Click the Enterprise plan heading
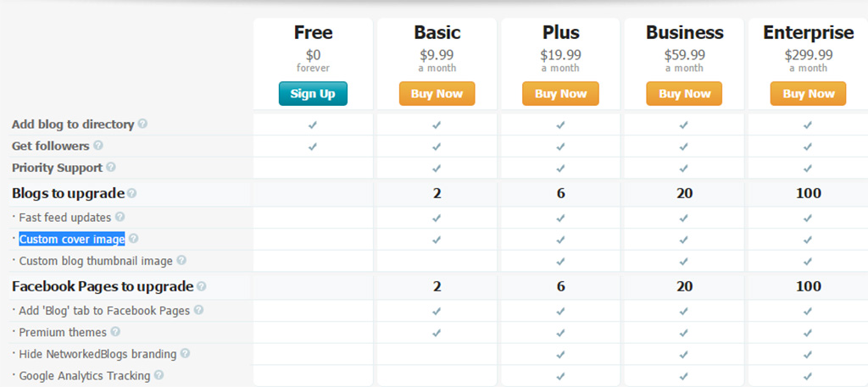This screenshot has width=868, height=387. (808, 33)
